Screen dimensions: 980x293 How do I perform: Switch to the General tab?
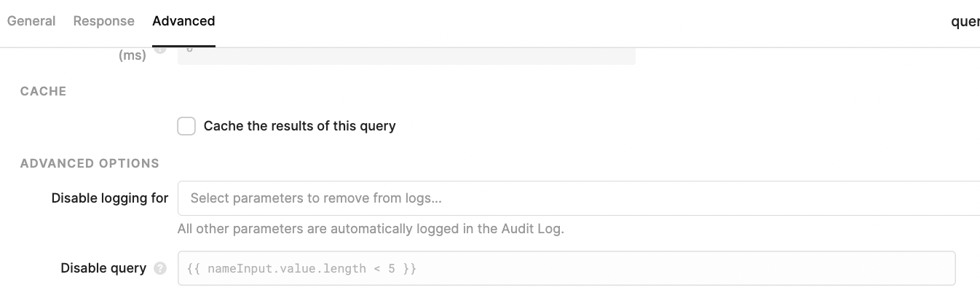pos(31,21)
